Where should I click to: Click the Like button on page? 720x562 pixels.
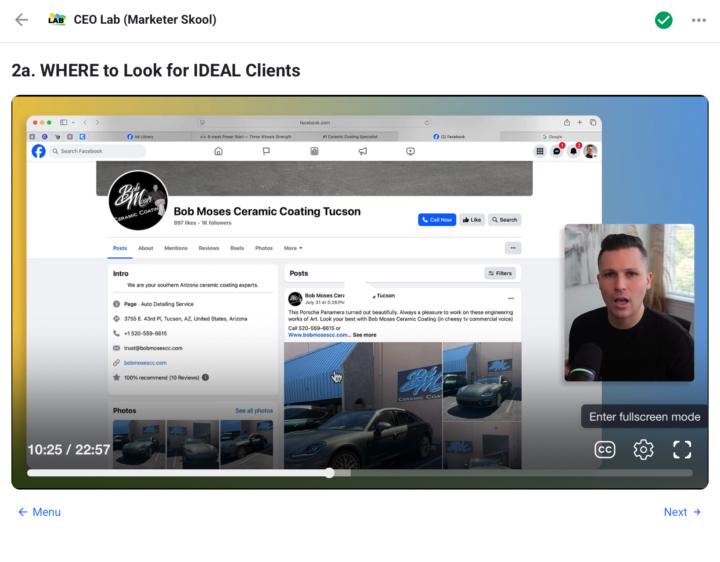click(x=472, y=220)
